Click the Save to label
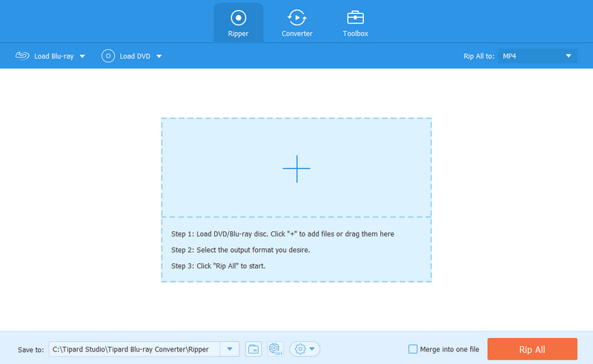This screenshot has height=364, width=593. click(x=31, y=350)
